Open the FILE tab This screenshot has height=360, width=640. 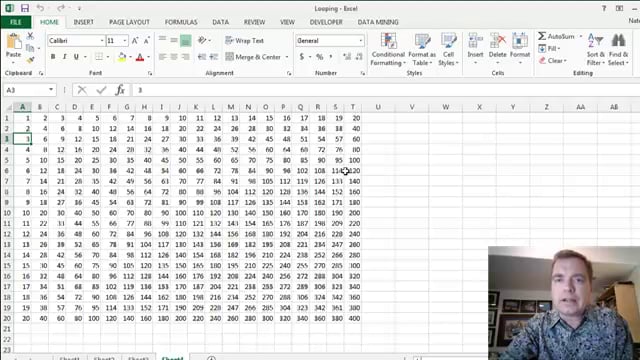[16, 22]
